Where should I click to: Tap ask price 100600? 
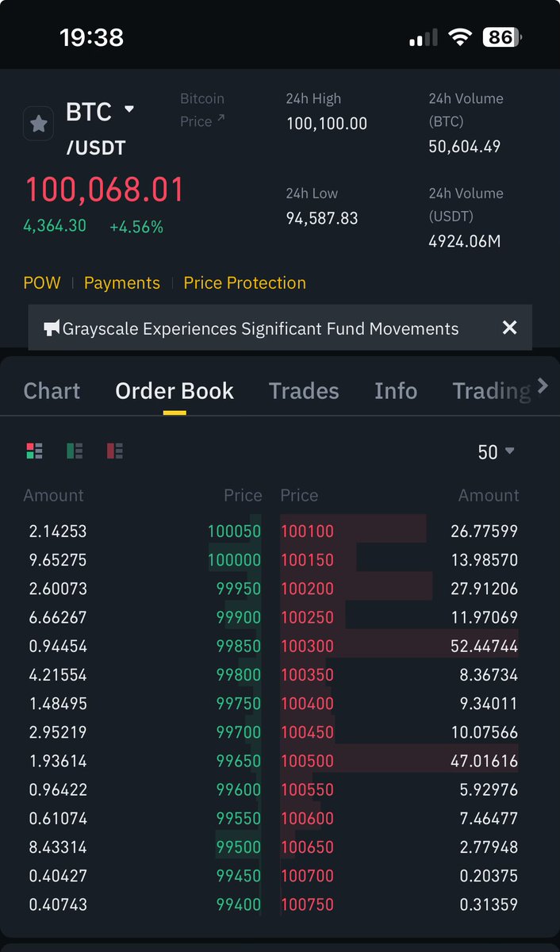click(308, 819)
